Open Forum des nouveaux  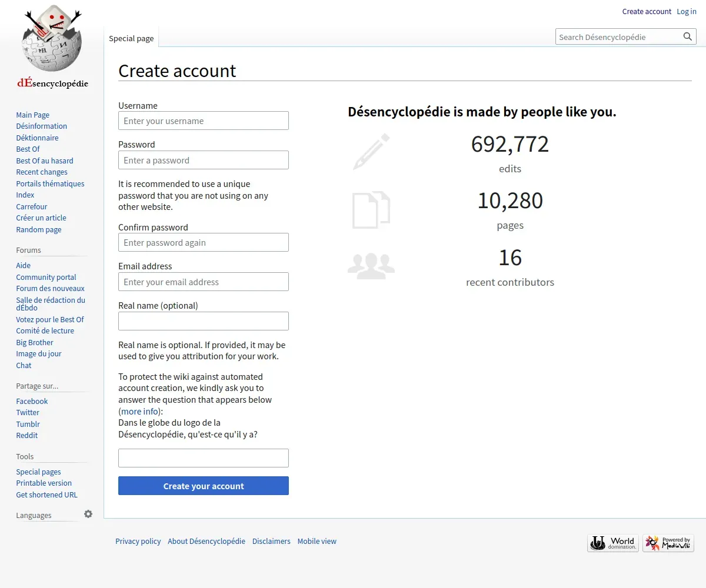point(50,288)
